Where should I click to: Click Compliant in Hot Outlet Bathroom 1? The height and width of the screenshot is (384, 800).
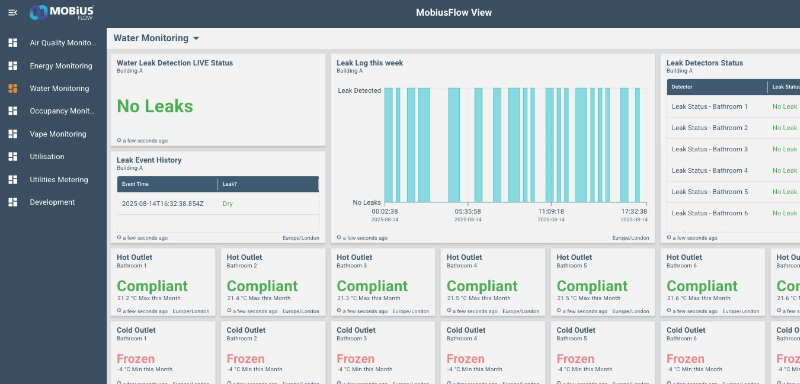click(x=152, y=286)
